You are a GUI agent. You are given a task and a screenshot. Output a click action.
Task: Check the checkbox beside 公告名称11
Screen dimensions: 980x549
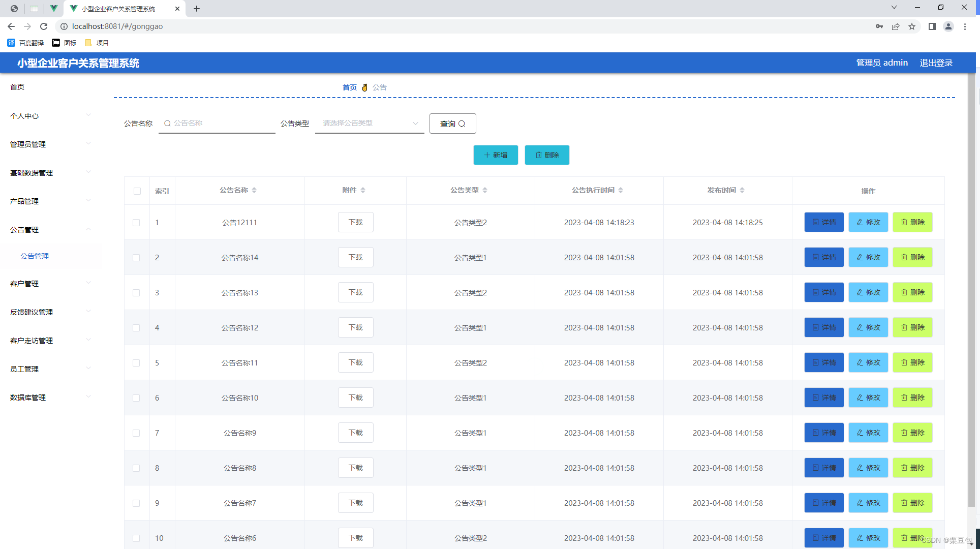137,362
